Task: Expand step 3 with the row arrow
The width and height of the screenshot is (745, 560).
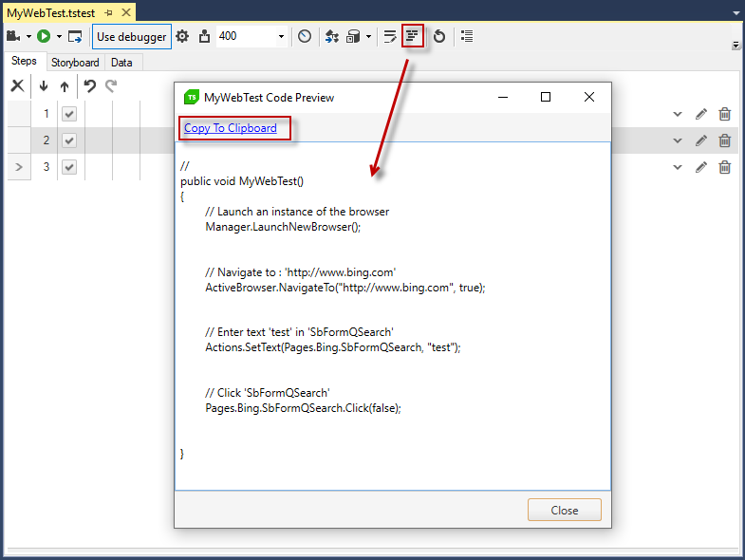Action: 19,167
